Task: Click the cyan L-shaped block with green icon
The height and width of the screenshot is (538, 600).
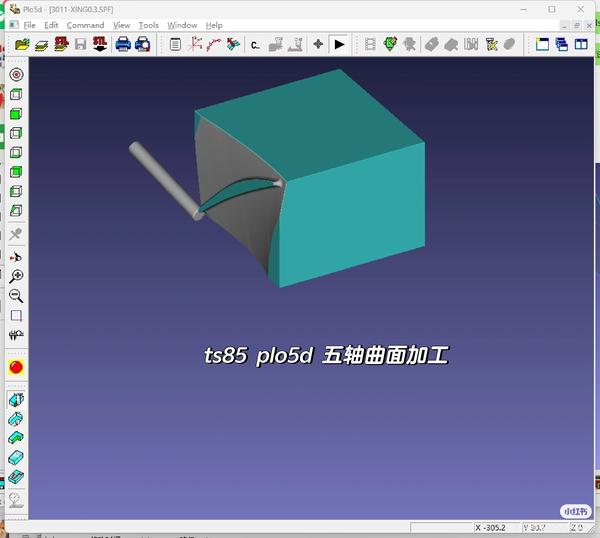Action: 16,437
